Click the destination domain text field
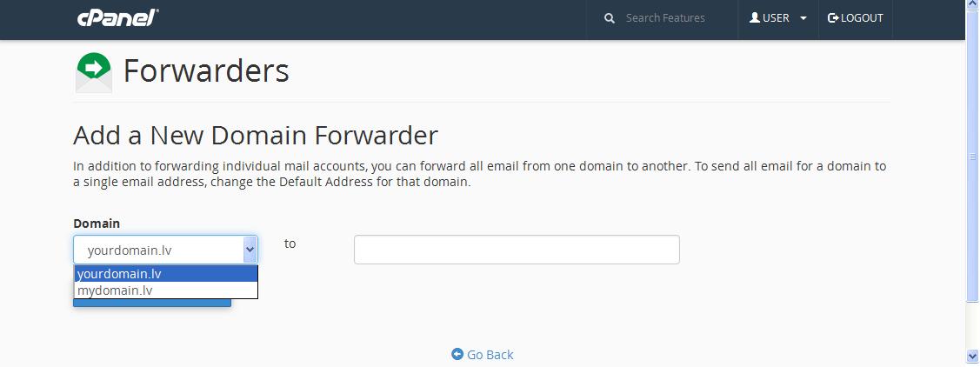 517,250
